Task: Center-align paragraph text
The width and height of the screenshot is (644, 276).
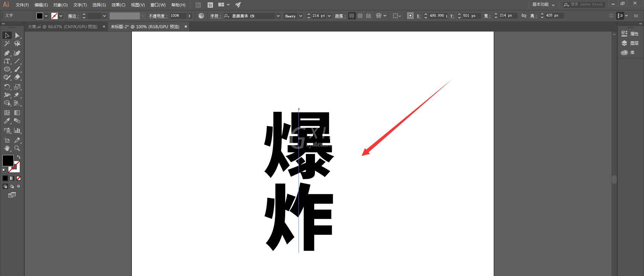Action: [x=360, y=16]
